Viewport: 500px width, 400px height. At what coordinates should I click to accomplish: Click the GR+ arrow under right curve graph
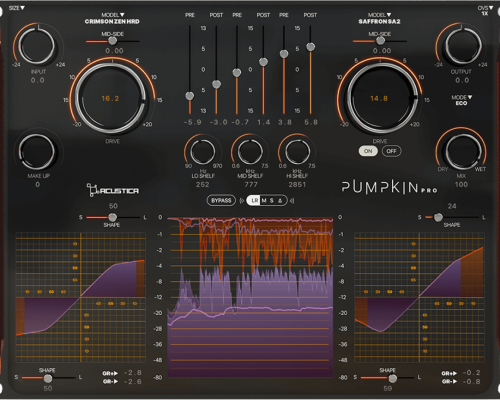pyautogui.click(x=449, y=373)
